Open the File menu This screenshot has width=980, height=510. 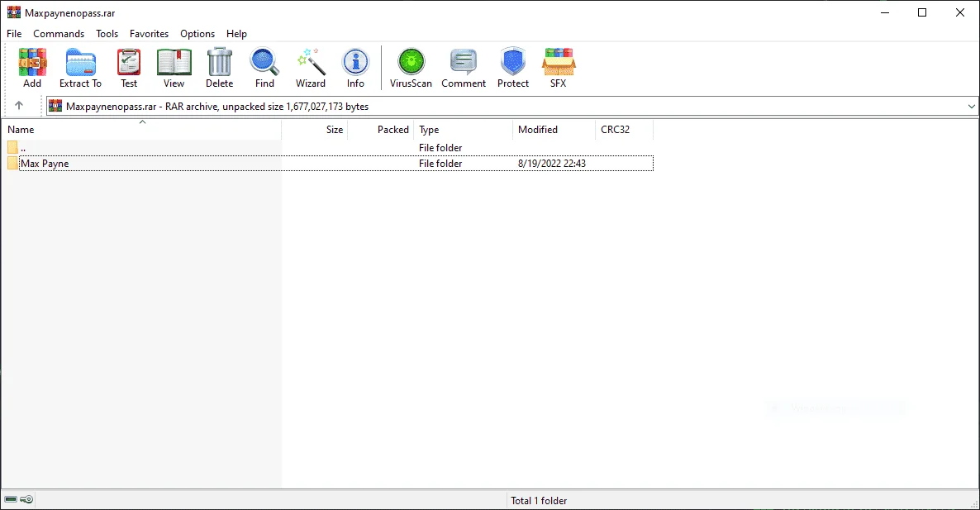click(14, 34)
